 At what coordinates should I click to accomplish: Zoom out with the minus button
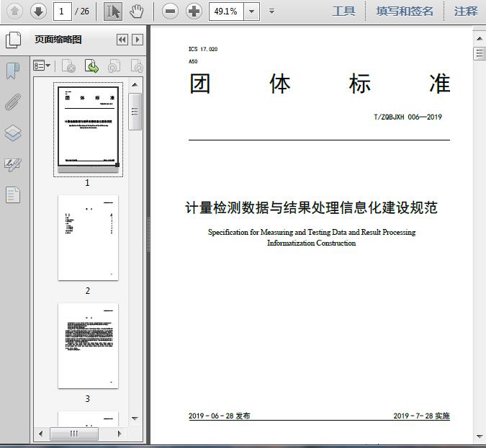[170, 11]
